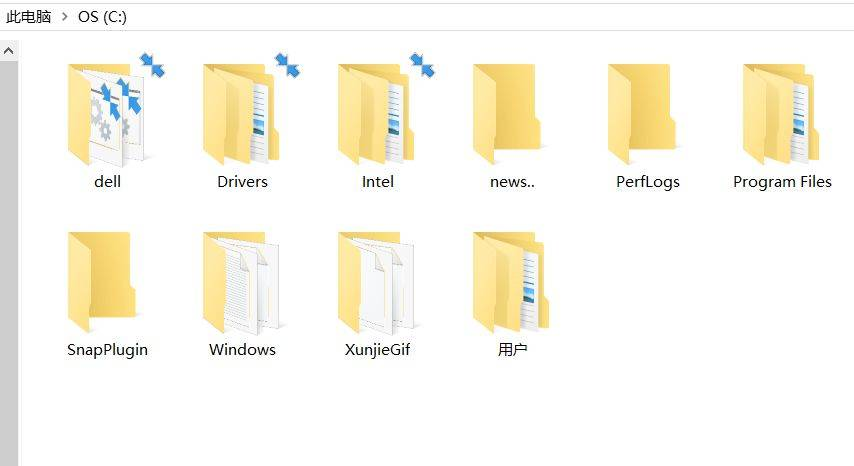Go to 此电脑 in the address breadcrumb
The height and width of the screenshot is (466, 854).
[28, 17]
